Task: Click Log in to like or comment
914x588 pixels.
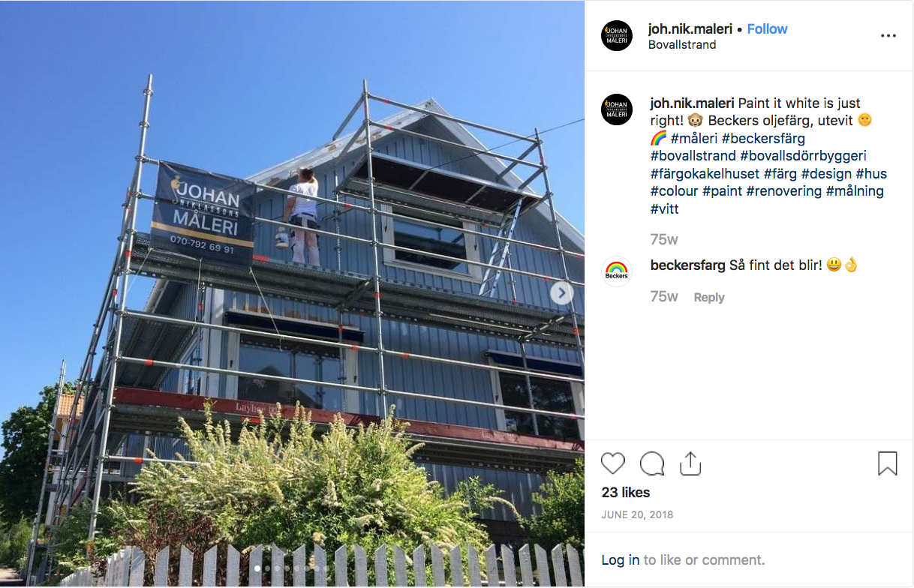Action: click(x=621, y=560)
